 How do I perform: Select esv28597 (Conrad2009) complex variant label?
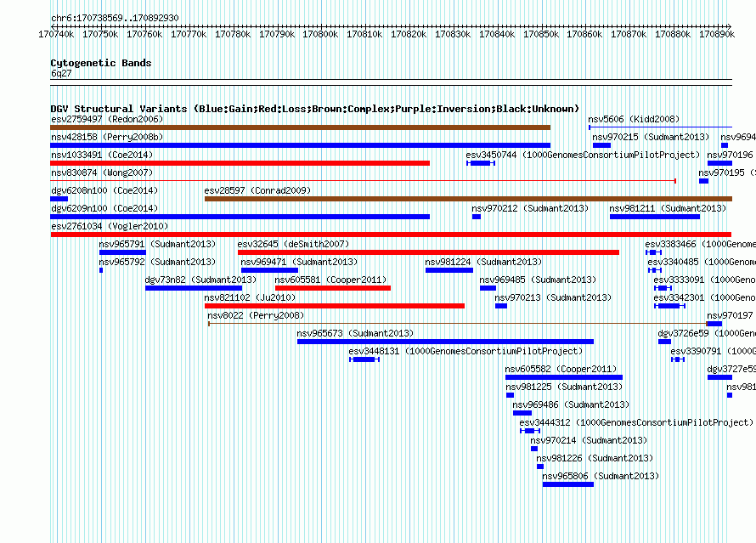[257, 190]
